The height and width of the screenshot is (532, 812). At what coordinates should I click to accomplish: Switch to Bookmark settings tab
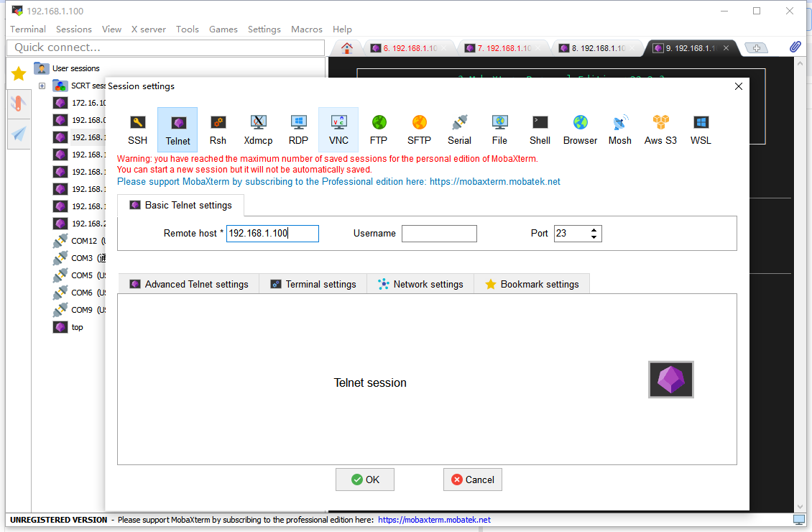click(532, 284)
